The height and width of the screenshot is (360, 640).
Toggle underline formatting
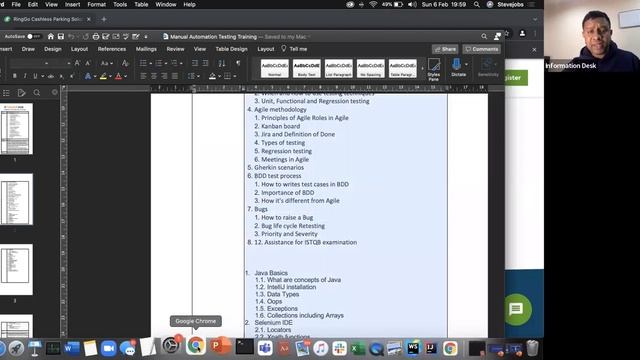click(x=35, y=76)
